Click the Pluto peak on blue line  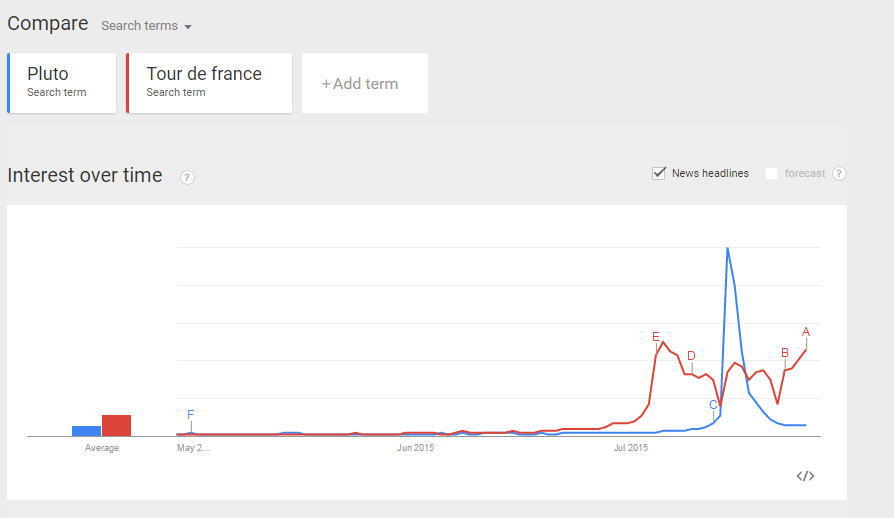pos(728,248)
